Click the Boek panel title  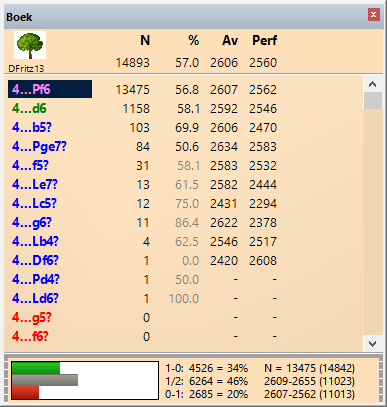coord(19,17)
